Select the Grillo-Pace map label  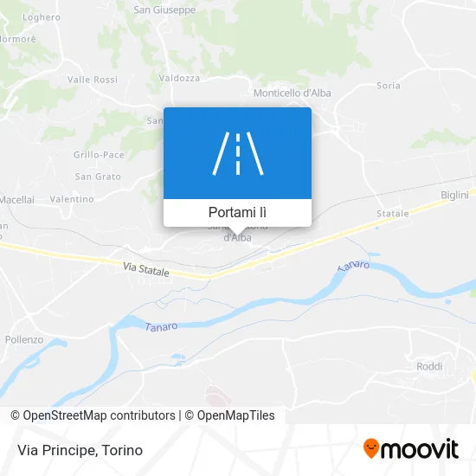(x=99, y=155)
